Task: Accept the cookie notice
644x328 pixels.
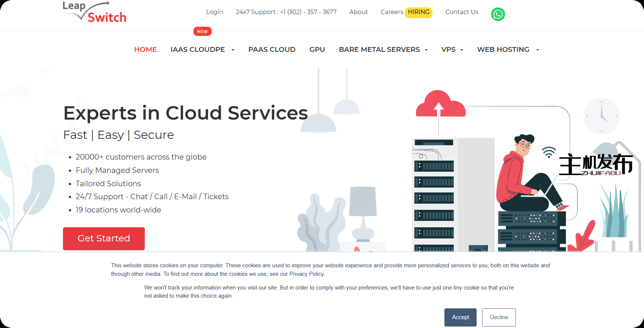Action: [460, 317]
